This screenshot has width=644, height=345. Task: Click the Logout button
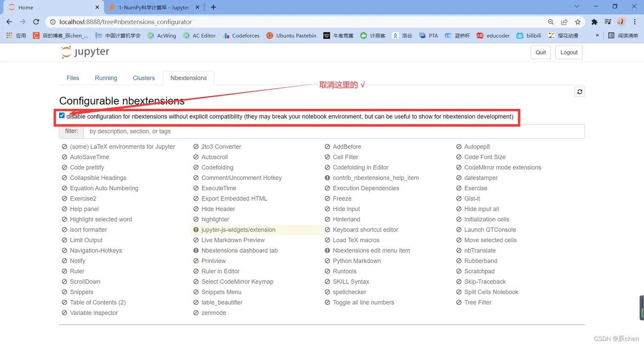(x=569, y=52)
